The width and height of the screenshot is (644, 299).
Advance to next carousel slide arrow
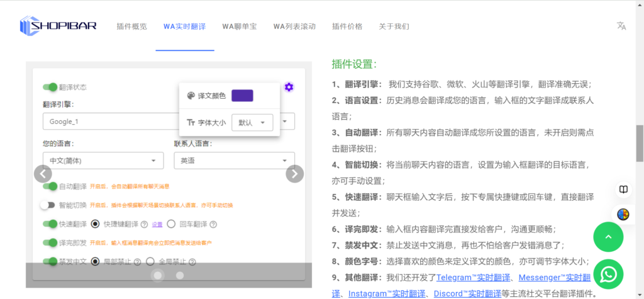coord(294,174)
